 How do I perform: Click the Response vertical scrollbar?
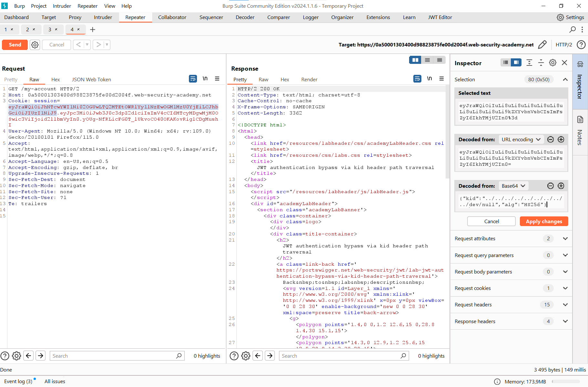click(447, 132)
